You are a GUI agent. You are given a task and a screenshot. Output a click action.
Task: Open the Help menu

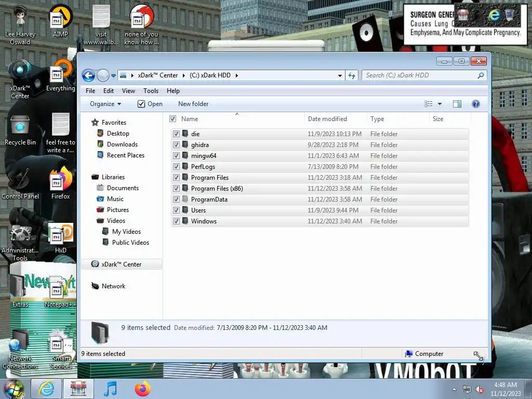pyautogui.click(x=173, y=90)
